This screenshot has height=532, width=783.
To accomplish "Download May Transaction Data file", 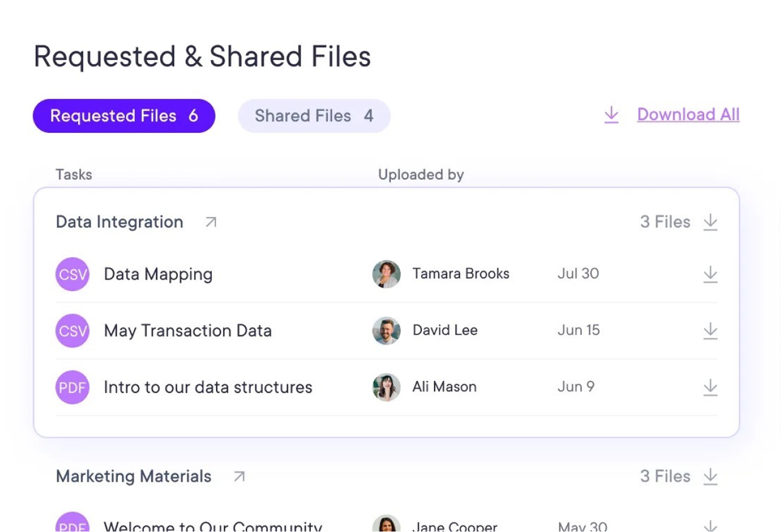I will pos(710,331).
